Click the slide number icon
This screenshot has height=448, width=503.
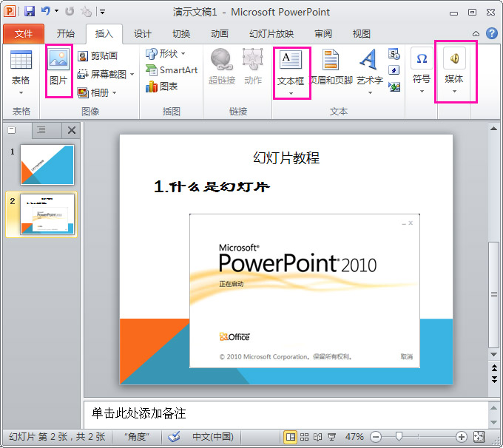[394, 70]
